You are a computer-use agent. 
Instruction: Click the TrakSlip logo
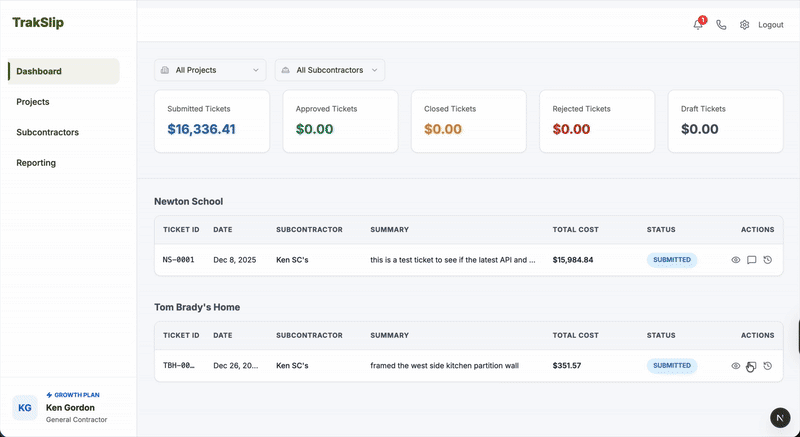click(38, 23)
